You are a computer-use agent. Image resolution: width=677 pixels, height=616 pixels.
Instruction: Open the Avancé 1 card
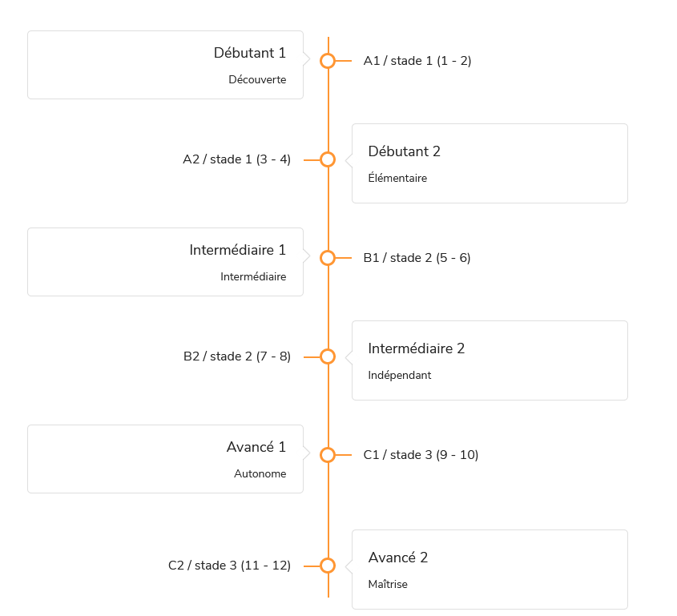coord(165,459)
